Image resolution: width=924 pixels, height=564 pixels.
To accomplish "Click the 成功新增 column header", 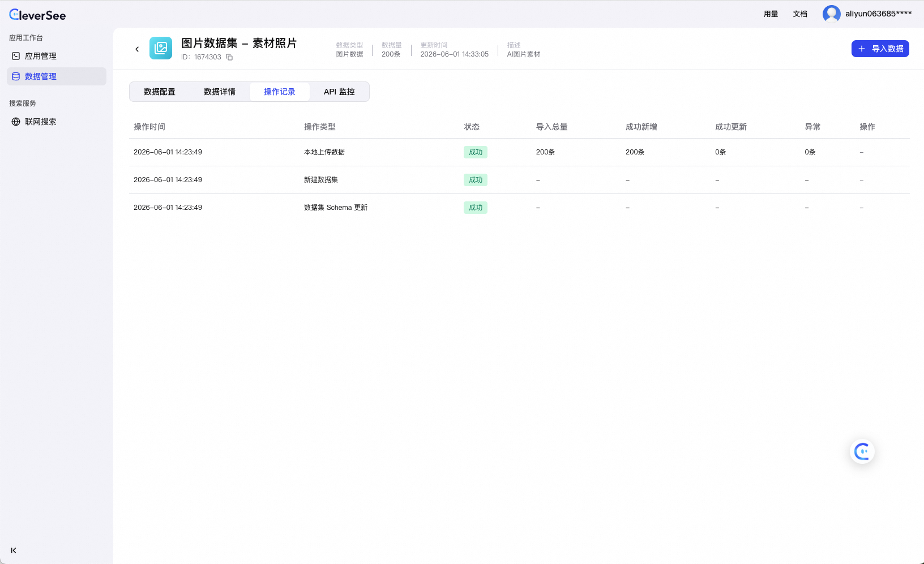I will tap(641, 127).
